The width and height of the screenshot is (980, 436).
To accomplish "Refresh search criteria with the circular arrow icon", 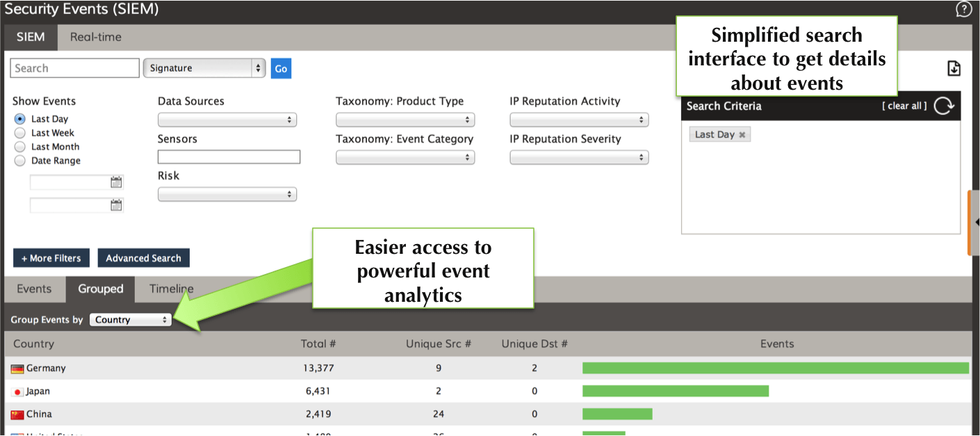I will [943, 106].
